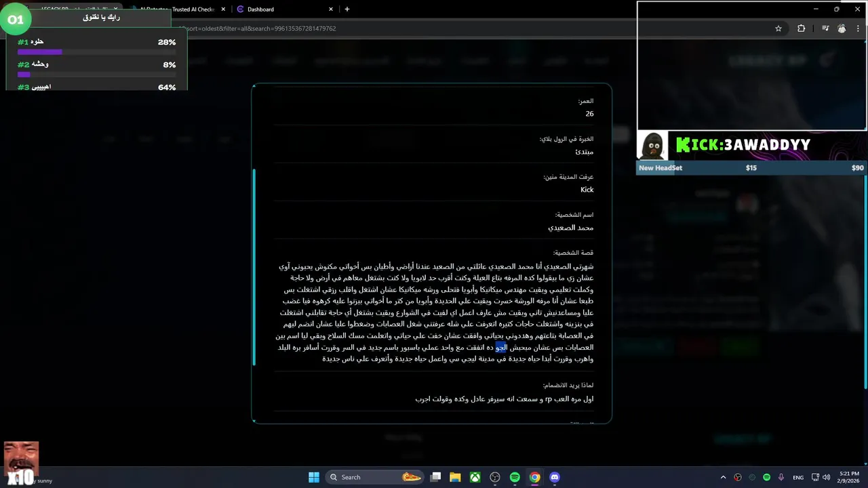Open a new browser tab with plus button
The image size is (868, 488).
click(347, 9)
